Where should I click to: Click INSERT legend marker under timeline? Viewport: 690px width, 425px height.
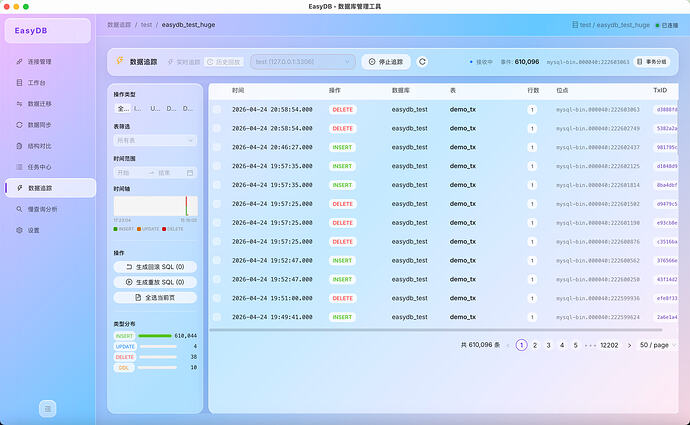(115, 229)
